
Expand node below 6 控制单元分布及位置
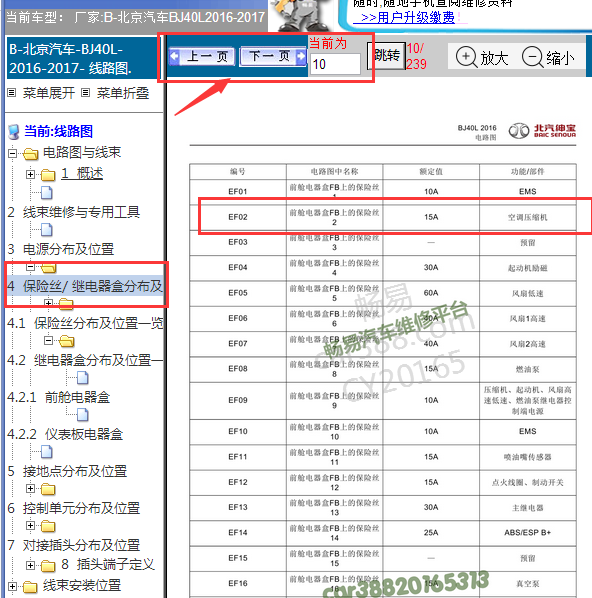coord(31,526)
